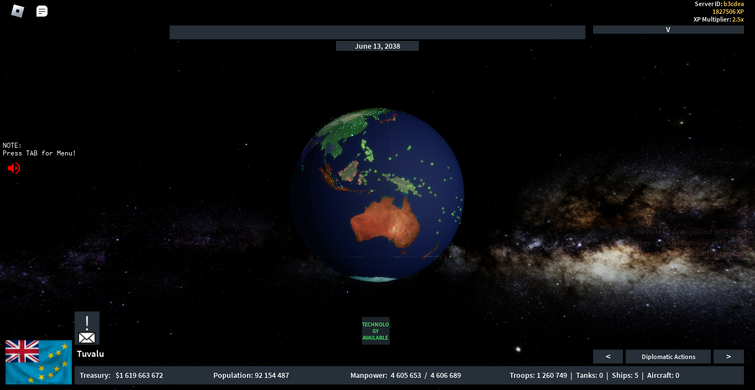Select Australia on the globe
Image resolution: width=755 pixels, height=390 pixels.
tap(385, 222)
